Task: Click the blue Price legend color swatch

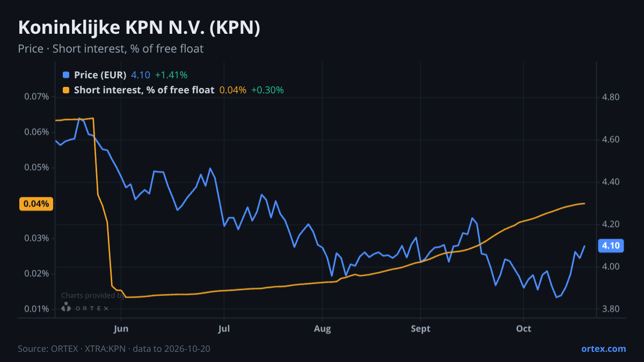Action: [66, 75]
